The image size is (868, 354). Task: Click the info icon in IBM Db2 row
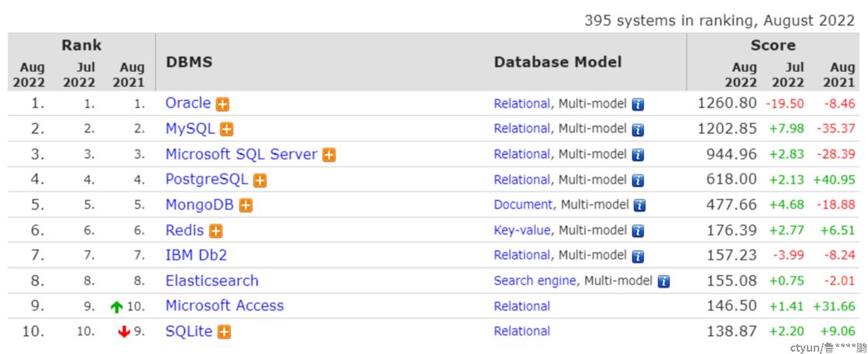[639, 256]
